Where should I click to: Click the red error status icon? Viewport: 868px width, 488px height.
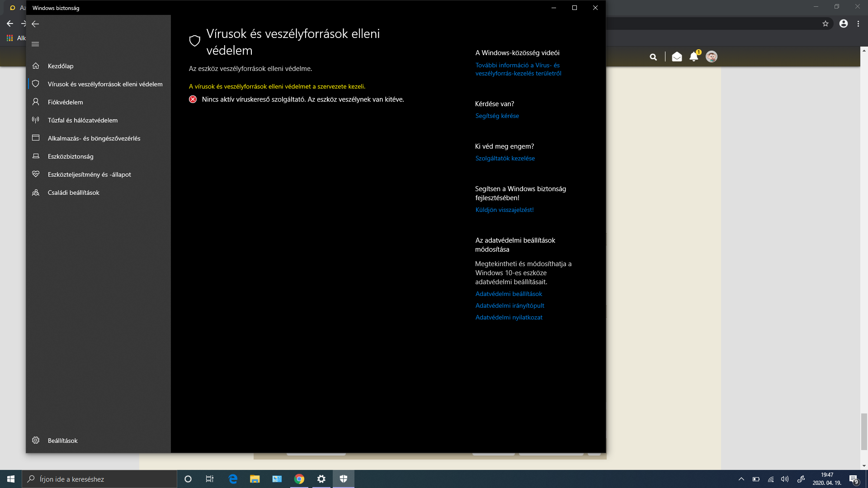click(x=193, y=99)
